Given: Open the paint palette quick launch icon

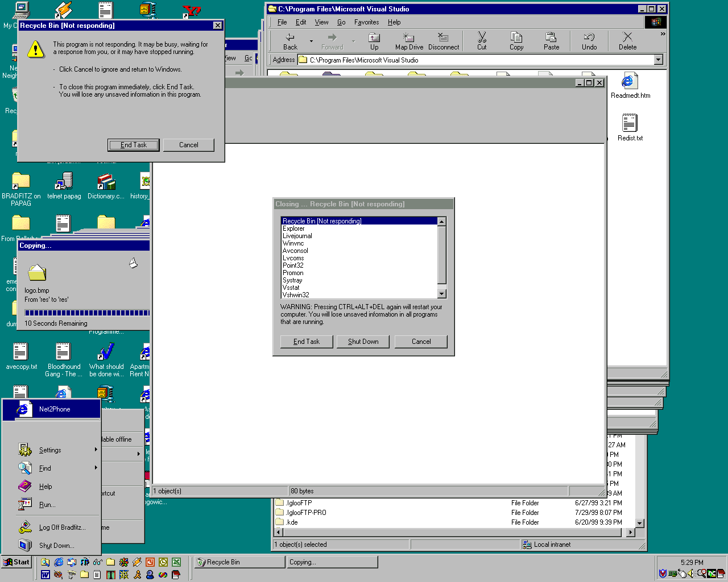Looking at the screenshot, I should pyautogui.click(x=59, y=575).
